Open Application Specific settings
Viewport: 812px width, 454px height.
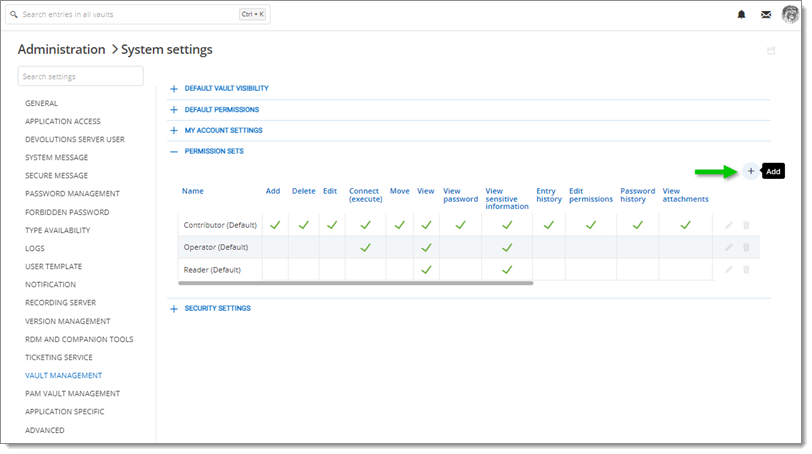click(64, 412)
